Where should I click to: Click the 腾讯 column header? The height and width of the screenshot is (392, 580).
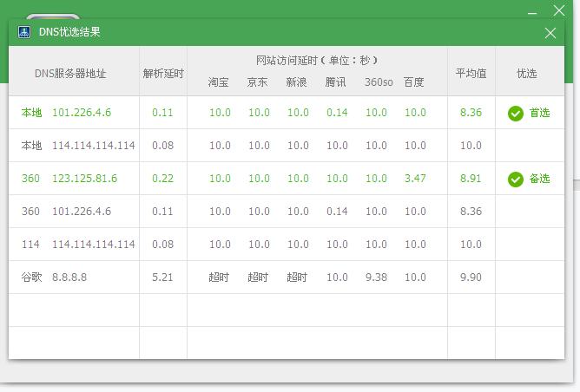click(335, 82)
